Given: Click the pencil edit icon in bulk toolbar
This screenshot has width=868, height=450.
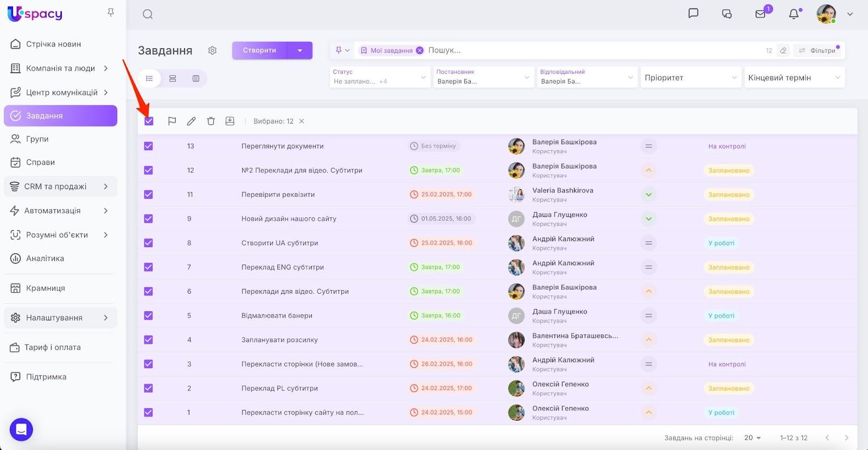Looking at the screenshot, I should pyautogui.click(x=192, y=121).
